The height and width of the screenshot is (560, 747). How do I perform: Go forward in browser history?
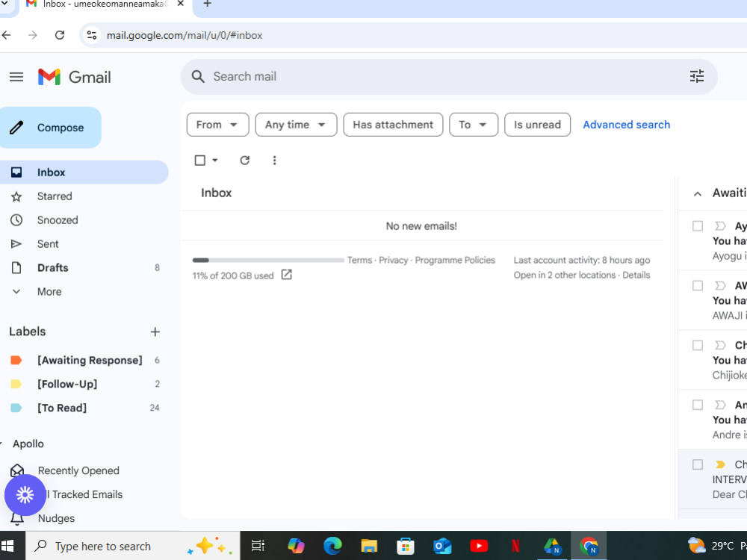pos(32,35)
